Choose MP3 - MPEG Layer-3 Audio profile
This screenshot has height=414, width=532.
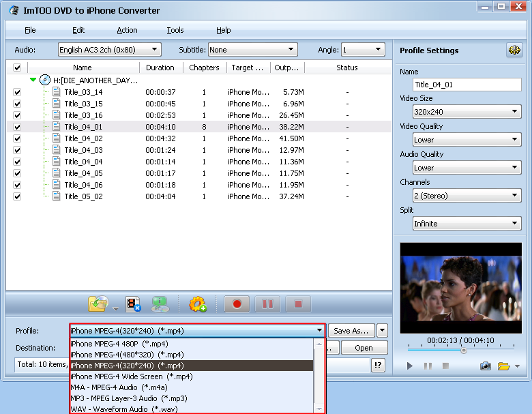192,398
